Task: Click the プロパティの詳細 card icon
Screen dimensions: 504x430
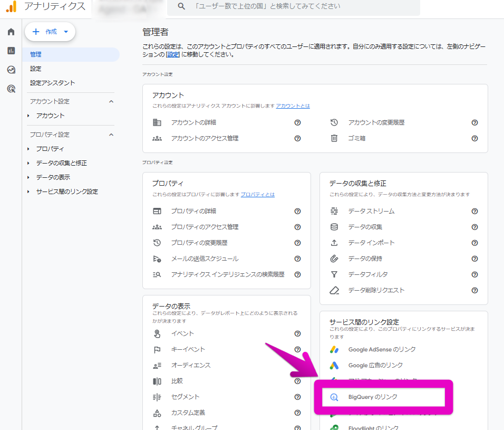Action: [157, 211]
